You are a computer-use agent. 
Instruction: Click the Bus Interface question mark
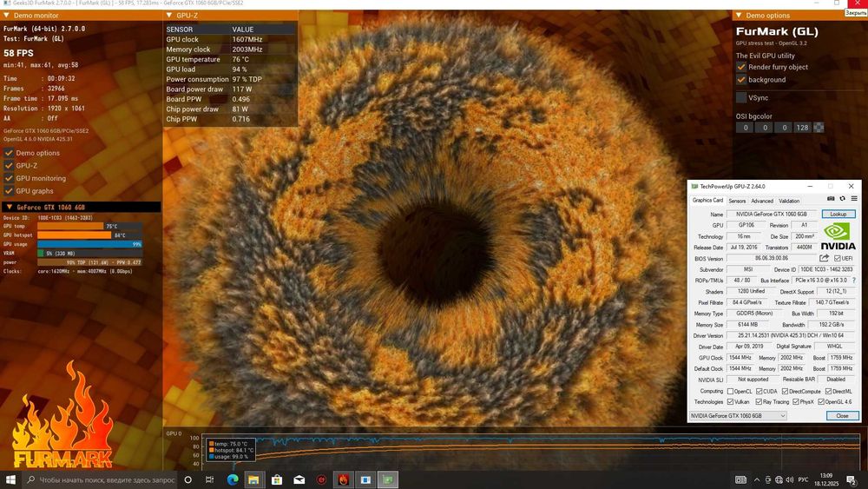point(853,281)
